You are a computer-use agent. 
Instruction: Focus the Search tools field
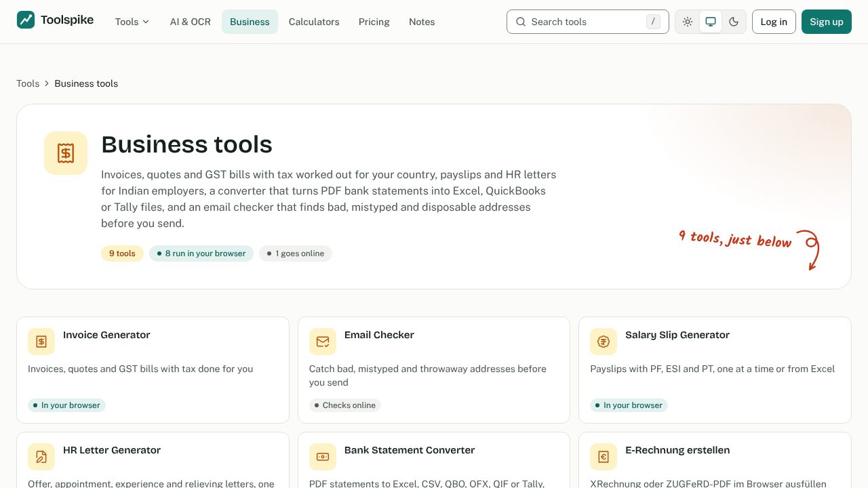[x=588, y=22]
